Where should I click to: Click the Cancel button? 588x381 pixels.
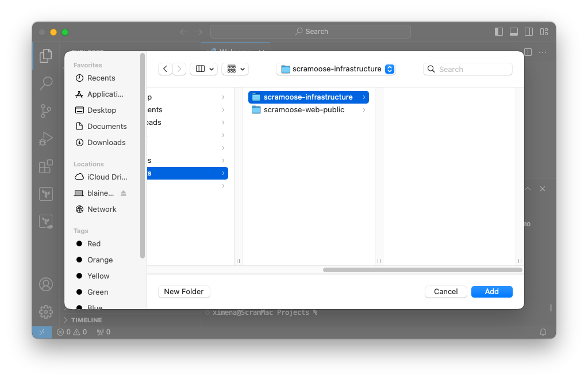(445, 292)
